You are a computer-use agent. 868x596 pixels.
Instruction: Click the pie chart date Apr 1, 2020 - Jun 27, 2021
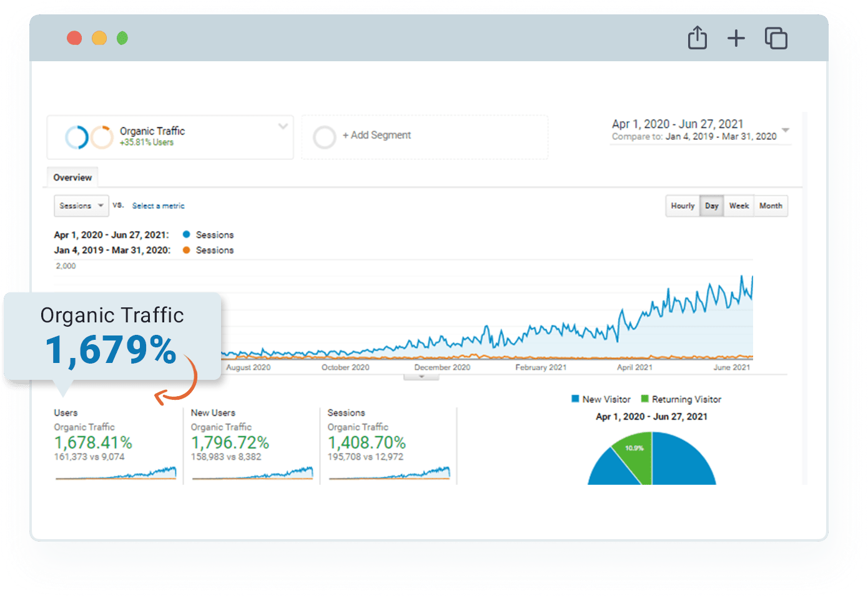pos(651,416)
